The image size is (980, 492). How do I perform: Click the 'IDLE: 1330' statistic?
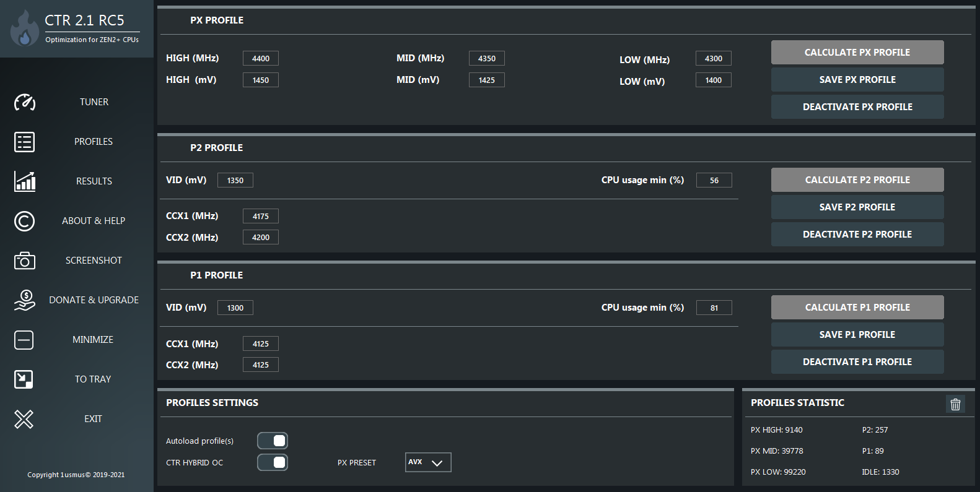(x=880, y=472)
